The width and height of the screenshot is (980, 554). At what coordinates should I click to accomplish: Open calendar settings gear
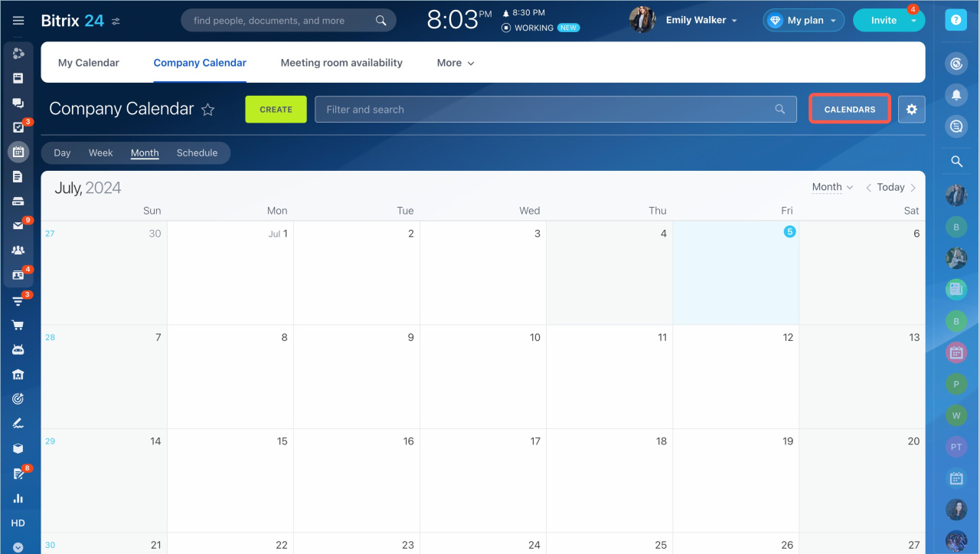(x=911, y=110)
